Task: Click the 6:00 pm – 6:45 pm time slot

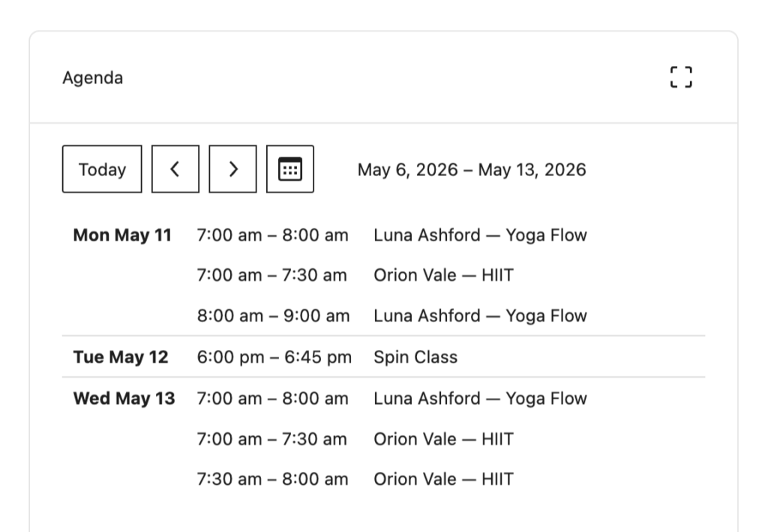Action: [x=274, y=357]
